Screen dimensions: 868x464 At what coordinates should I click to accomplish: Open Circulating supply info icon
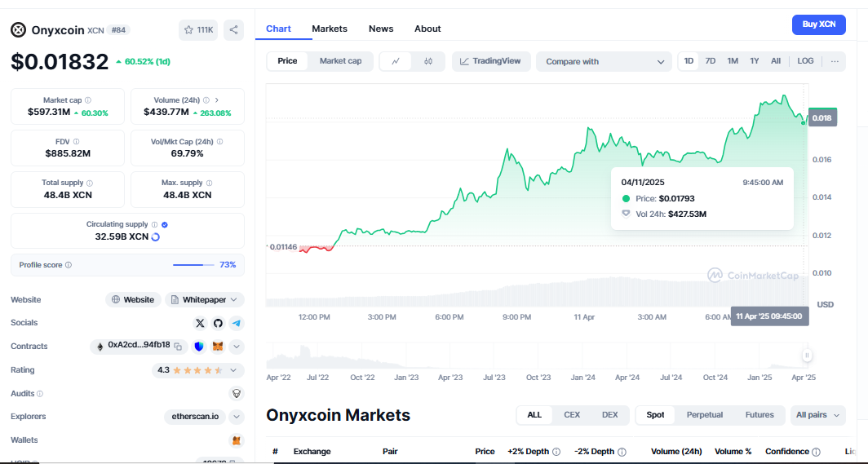pos(154,224)
